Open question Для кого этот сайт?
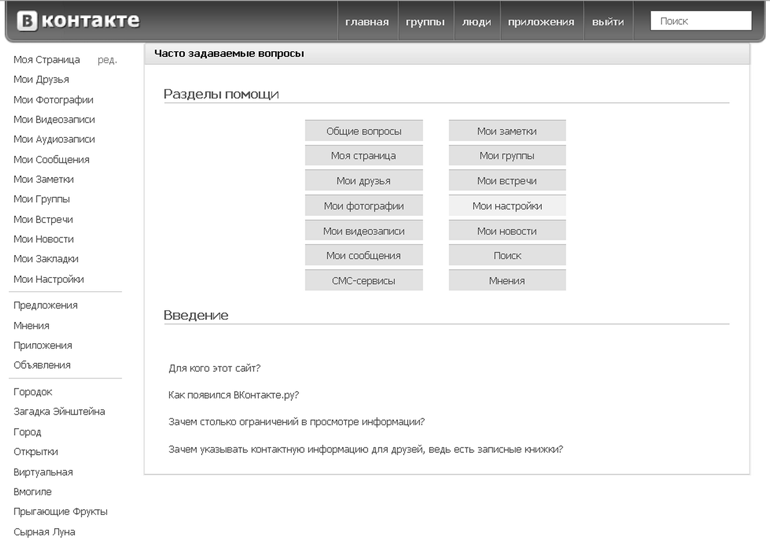Screen dimensions: 770x541 [215, 368]
